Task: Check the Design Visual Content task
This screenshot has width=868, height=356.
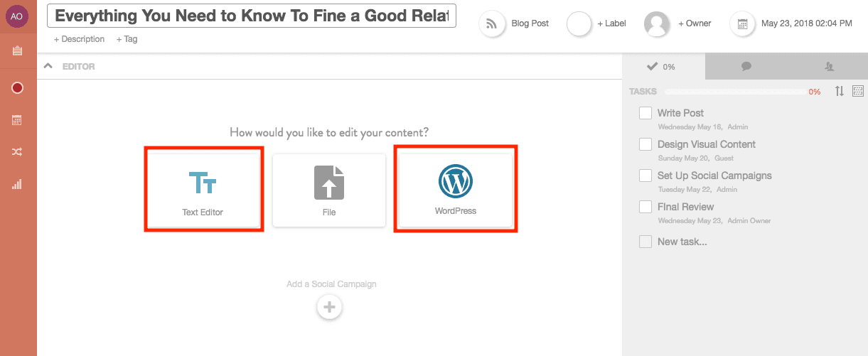Action: pos(645,144)
